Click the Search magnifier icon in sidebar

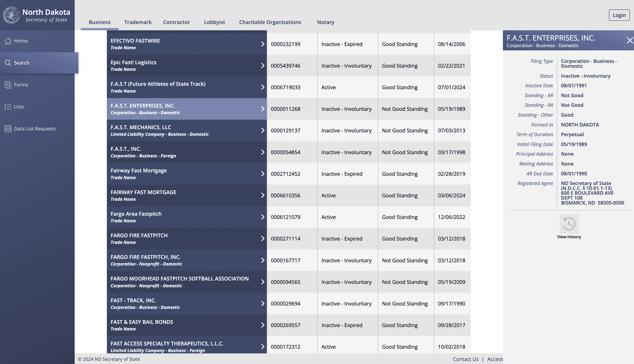click(8, 63)
